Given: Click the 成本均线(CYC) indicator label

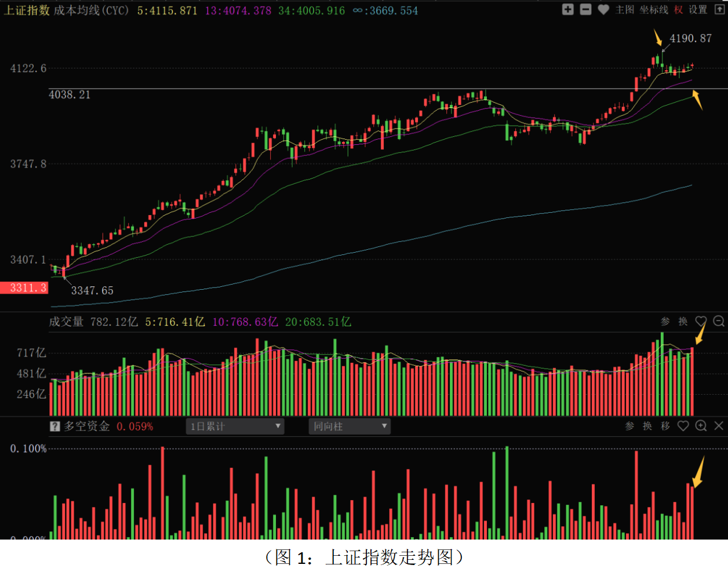Looking at the screenshot, I should (x=91, y=10).
